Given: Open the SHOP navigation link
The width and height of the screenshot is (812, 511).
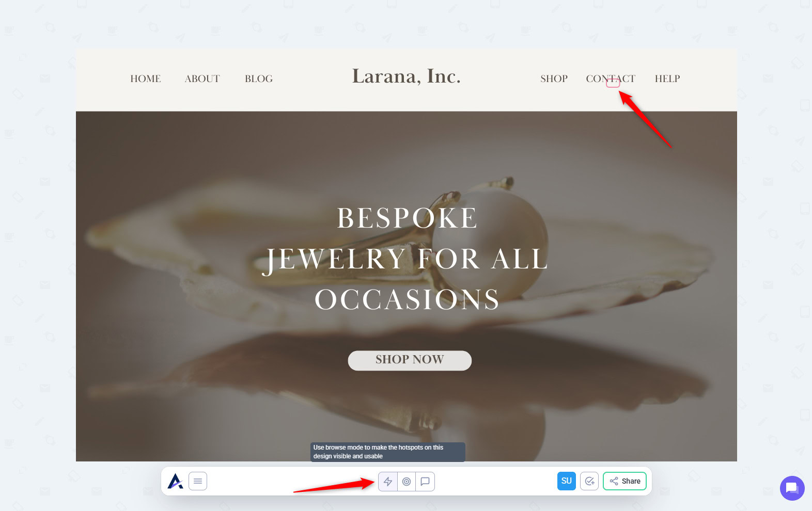Looking at the screenshot, I should (x=554, y=78).
